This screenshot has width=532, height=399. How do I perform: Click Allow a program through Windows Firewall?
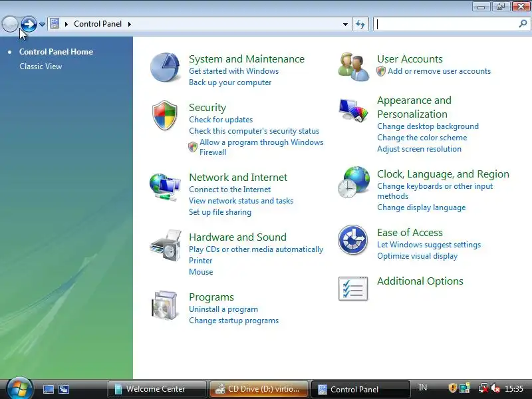click(x=261, y=147)
